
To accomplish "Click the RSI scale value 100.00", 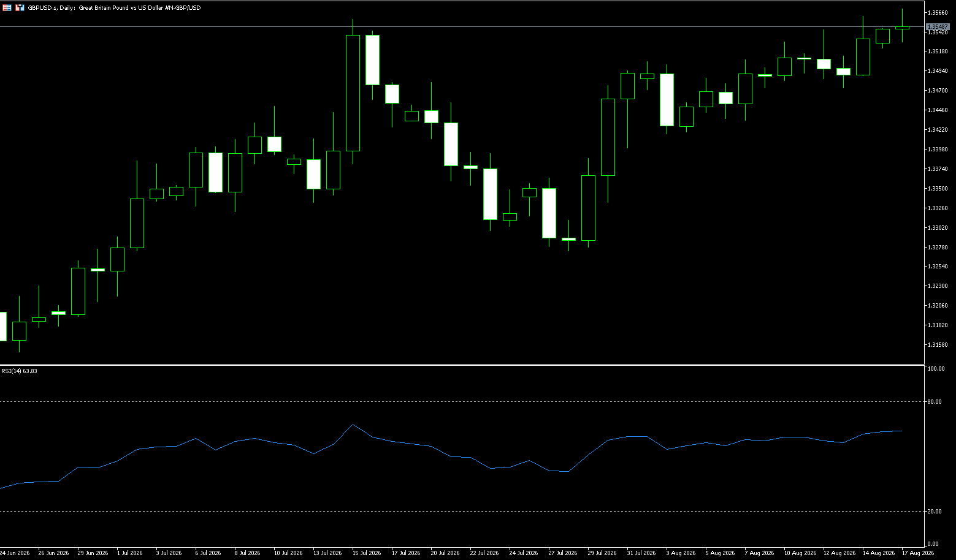I will point(936,369).
